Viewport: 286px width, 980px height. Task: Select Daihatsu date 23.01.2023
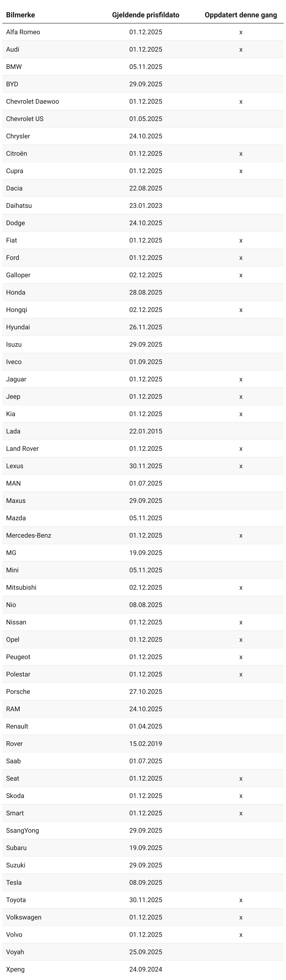pos(146,205)
